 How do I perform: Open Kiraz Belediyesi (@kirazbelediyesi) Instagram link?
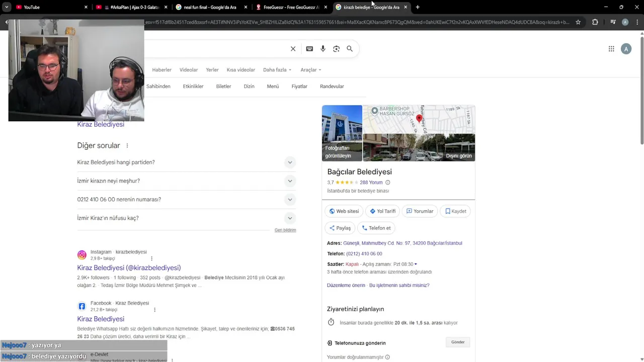tap(129, 268)
